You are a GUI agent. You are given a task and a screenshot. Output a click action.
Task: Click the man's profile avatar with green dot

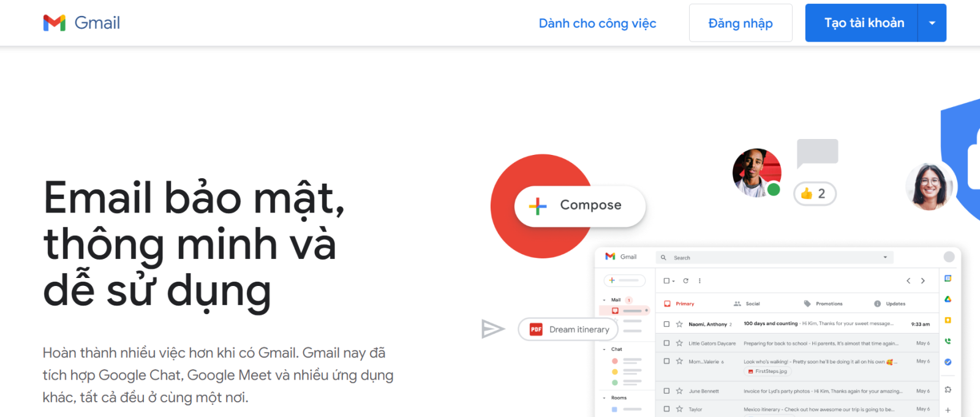757,173
